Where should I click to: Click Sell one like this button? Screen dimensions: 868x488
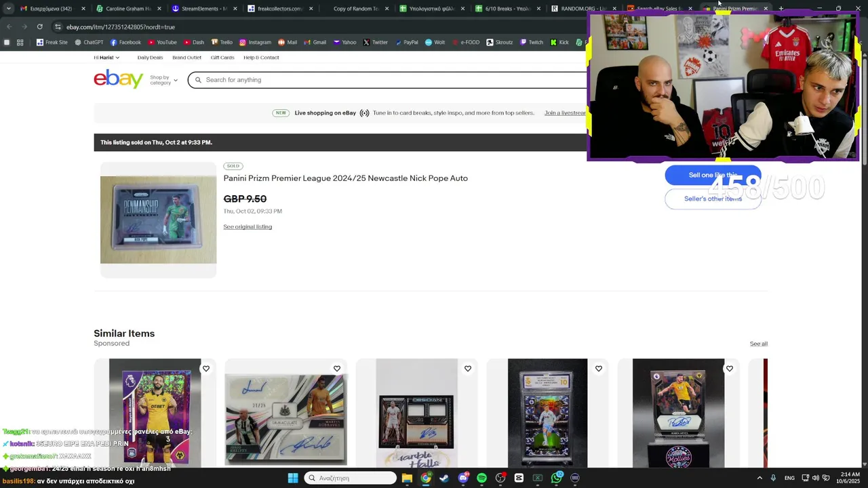tap(713, 175)
